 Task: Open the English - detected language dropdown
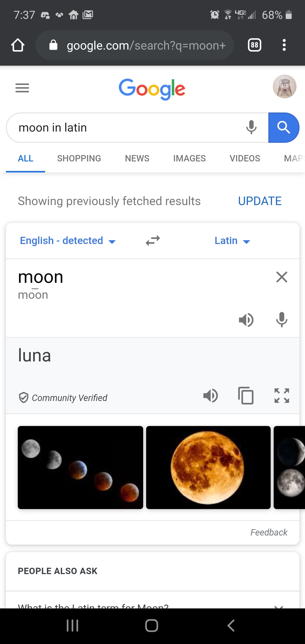click(x=68, y=241)
